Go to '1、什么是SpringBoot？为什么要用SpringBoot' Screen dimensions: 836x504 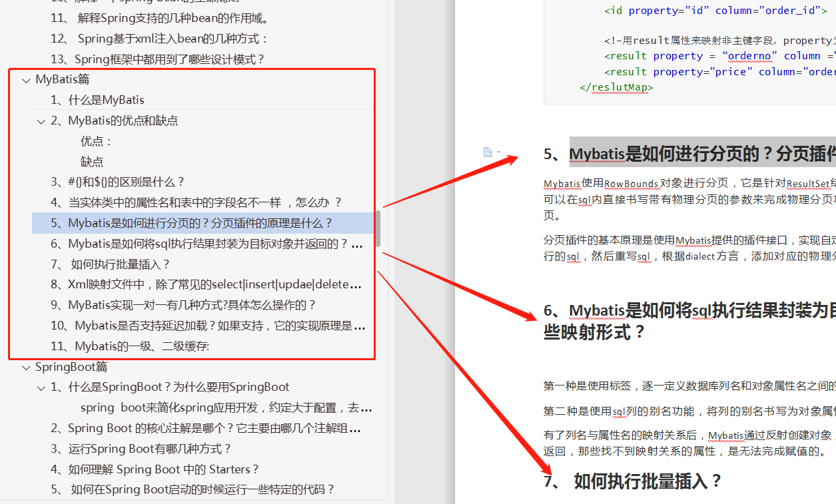(x=170, y=387)
